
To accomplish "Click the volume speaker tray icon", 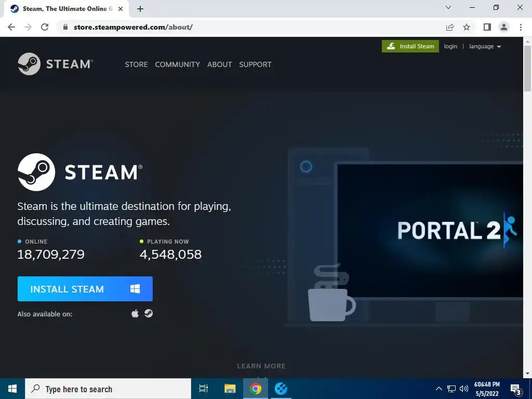I will [x=463, y=389].
